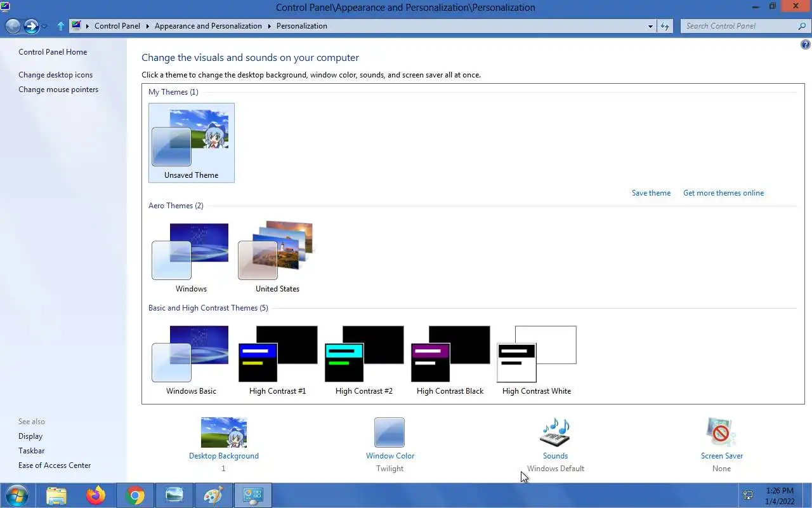Choose the High Contrast #2 theme

[363, 359]
